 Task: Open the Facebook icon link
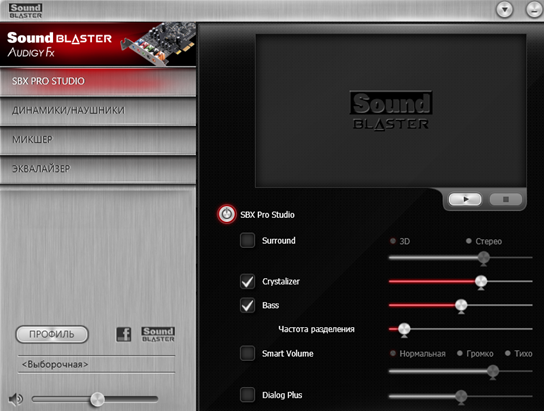[124, 334]
